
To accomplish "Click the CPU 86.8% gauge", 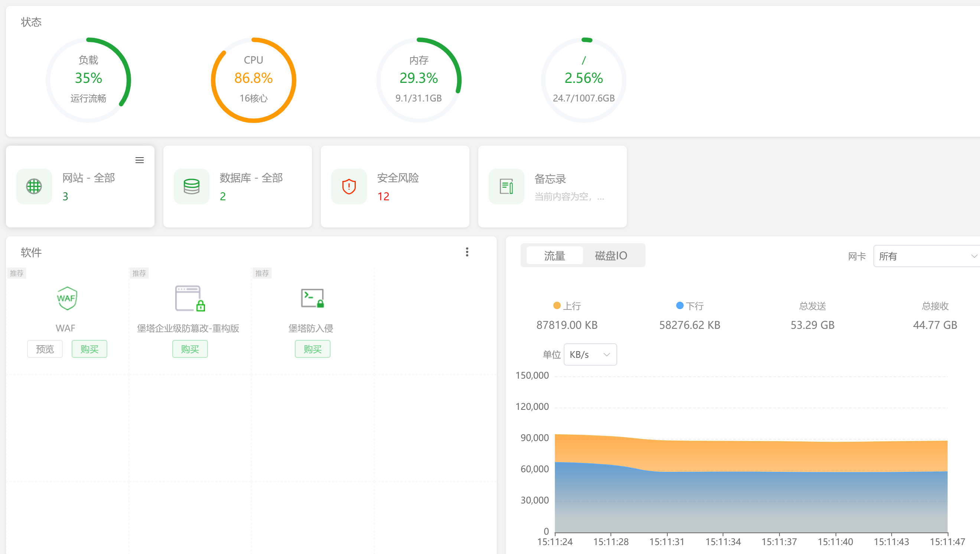I will coord(253,80).
